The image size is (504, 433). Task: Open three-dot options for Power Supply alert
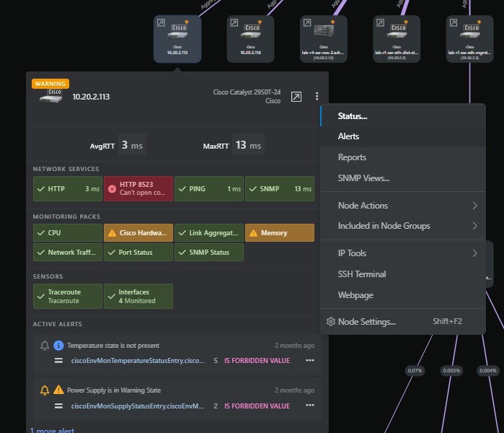[x=310, y=406]
